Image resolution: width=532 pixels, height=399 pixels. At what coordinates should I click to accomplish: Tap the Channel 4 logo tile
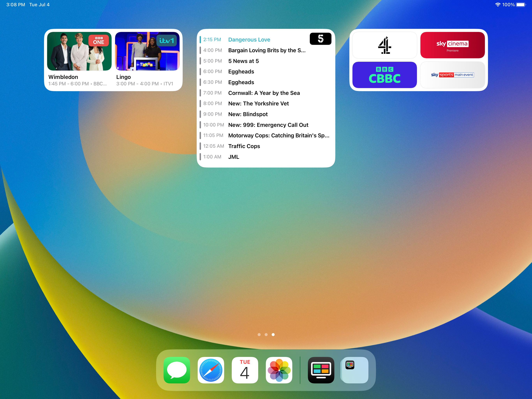point(384,45)
